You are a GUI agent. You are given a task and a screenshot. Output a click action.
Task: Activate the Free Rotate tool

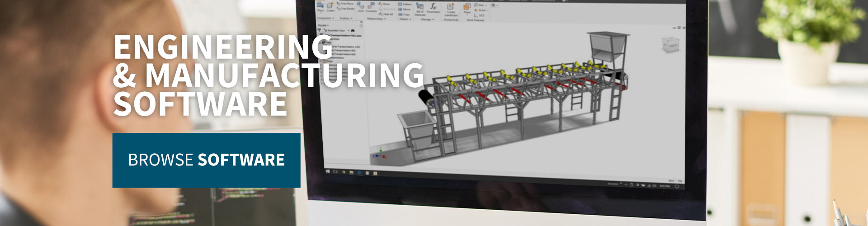coord(345,9)
